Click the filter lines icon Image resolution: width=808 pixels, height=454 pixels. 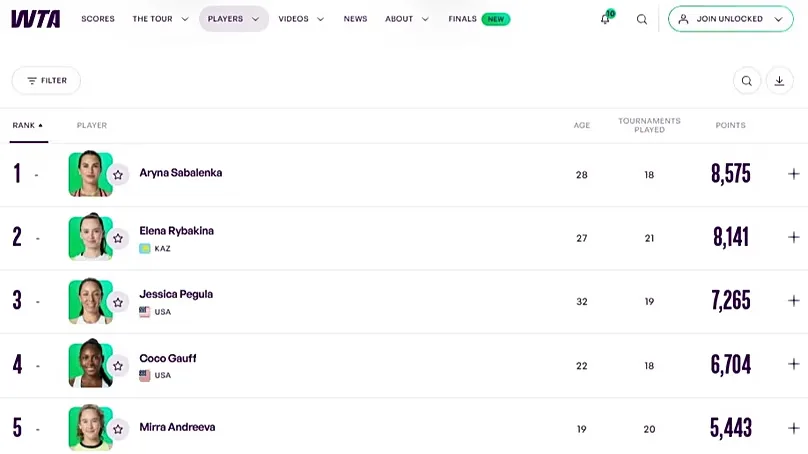32,81
